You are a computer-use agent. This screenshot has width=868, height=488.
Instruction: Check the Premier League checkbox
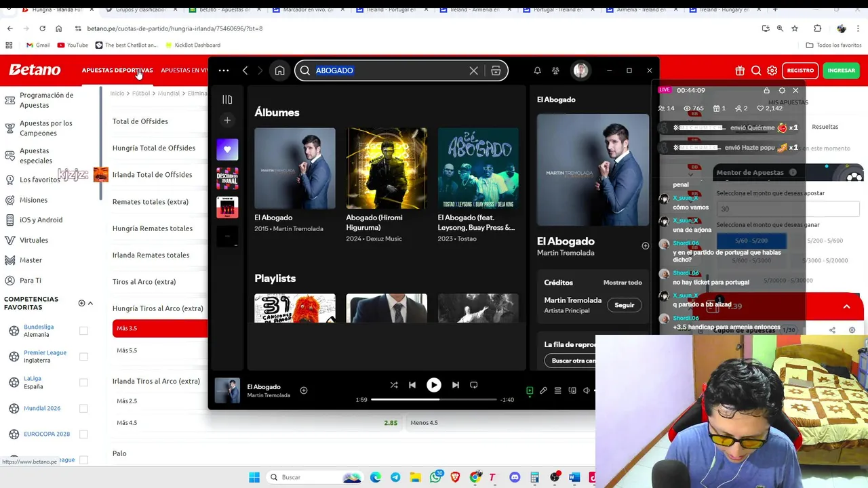point(83,357)
